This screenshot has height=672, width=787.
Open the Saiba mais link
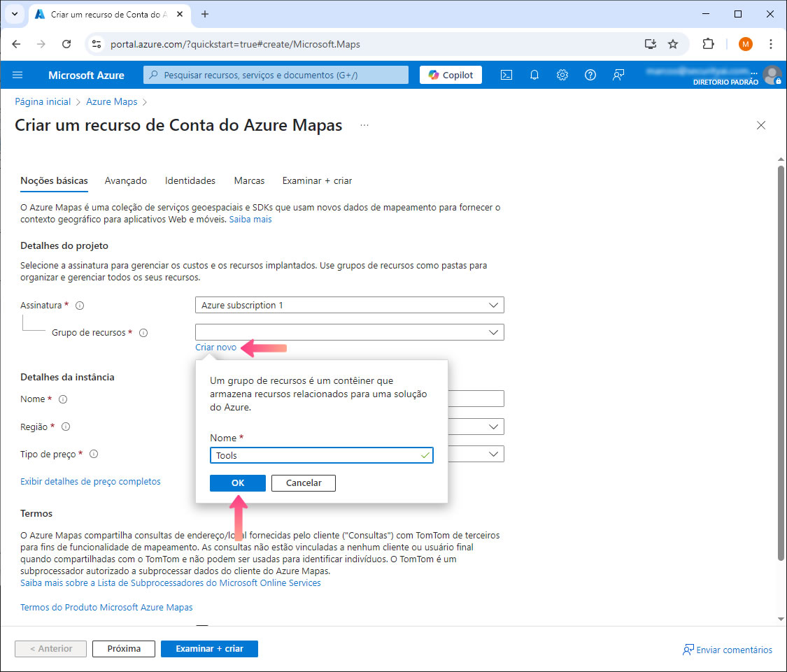[250, 220]
